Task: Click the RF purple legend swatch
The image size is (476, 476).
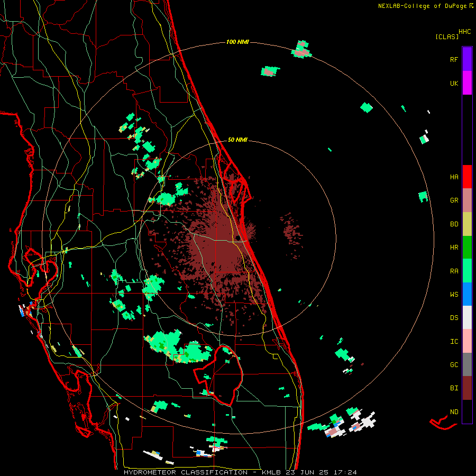Action: (467, 59)
